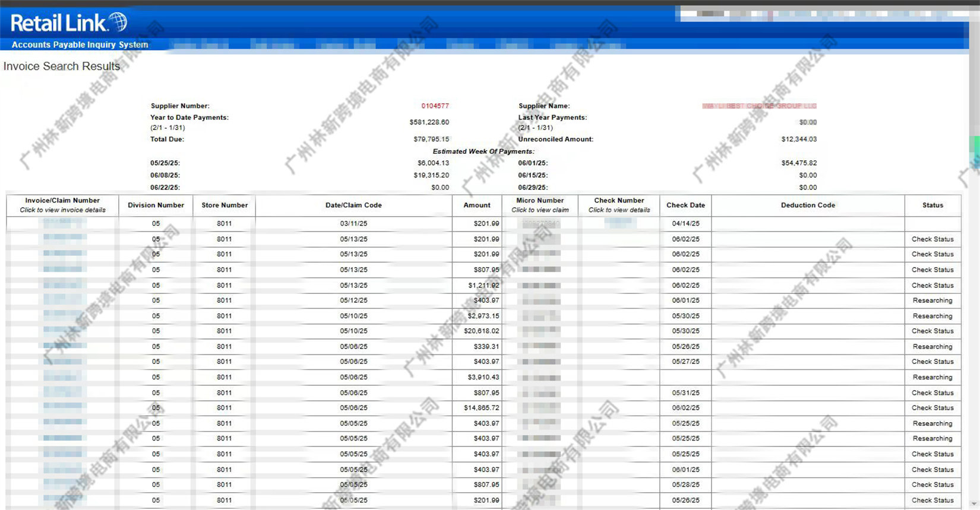
Task: Click Check Status for the $1,211.92 invoice
Action: (932, 286)
